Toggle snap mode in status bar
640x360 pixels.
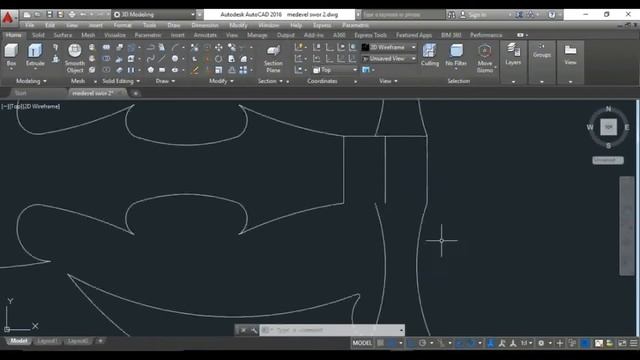[391, 343]
